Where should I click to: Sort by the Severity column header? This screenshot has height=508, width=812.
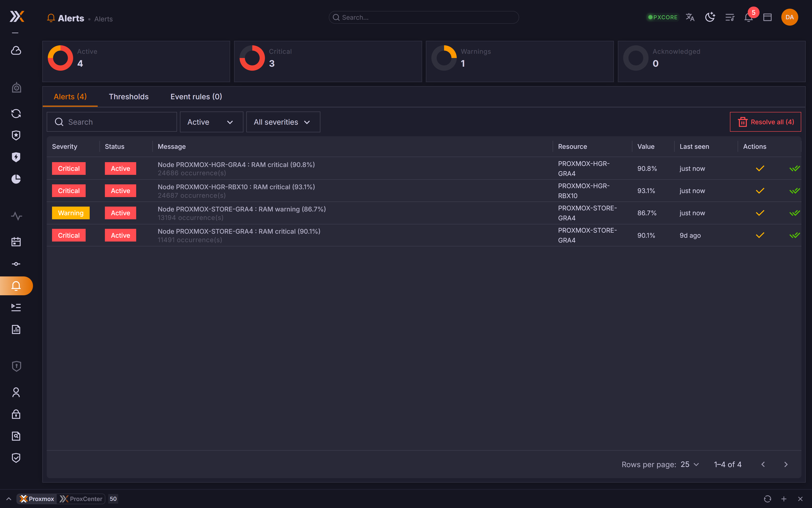tap(64, 146)
